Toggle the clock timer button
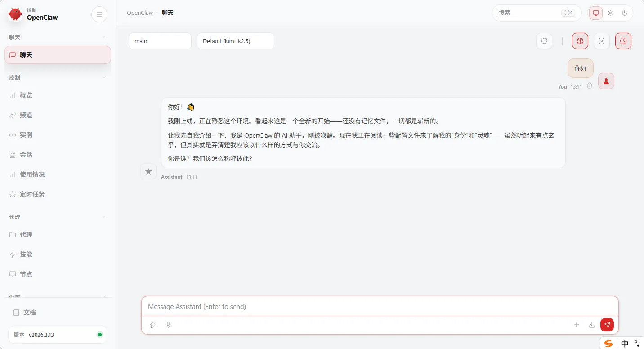The width and height of the screenshot is (644, 349). pos(623,41)
